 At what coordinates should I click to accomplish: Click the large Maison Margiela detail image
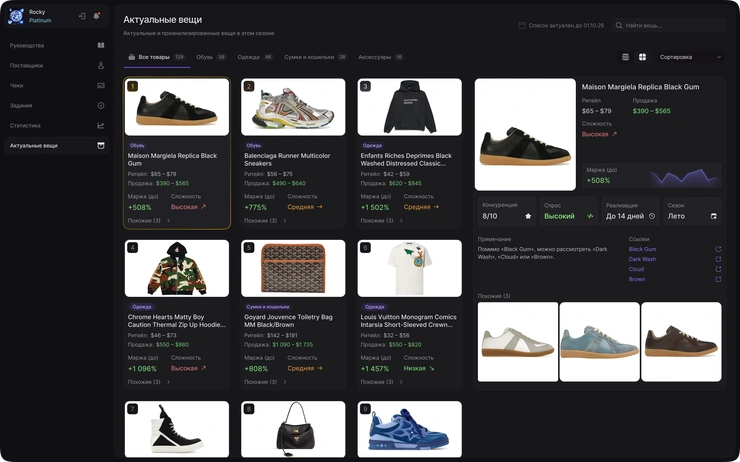tap(525, 134)
